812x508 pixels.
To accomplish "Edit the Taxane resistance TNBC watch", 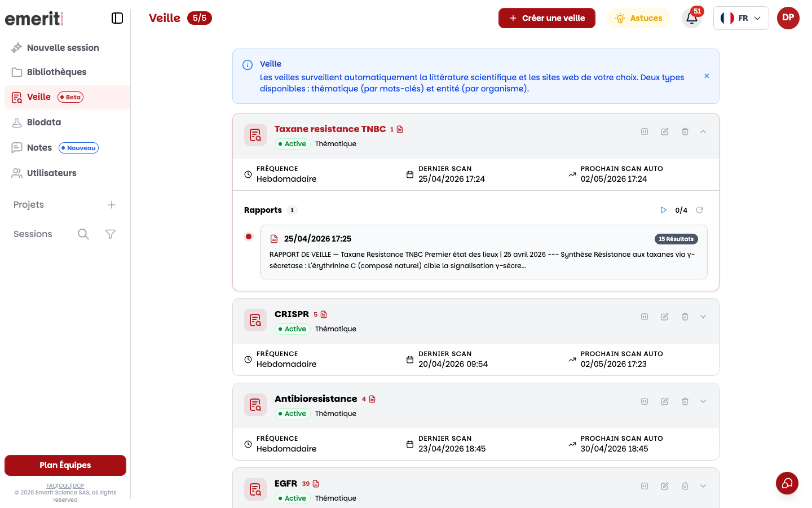I will (665, 132).
